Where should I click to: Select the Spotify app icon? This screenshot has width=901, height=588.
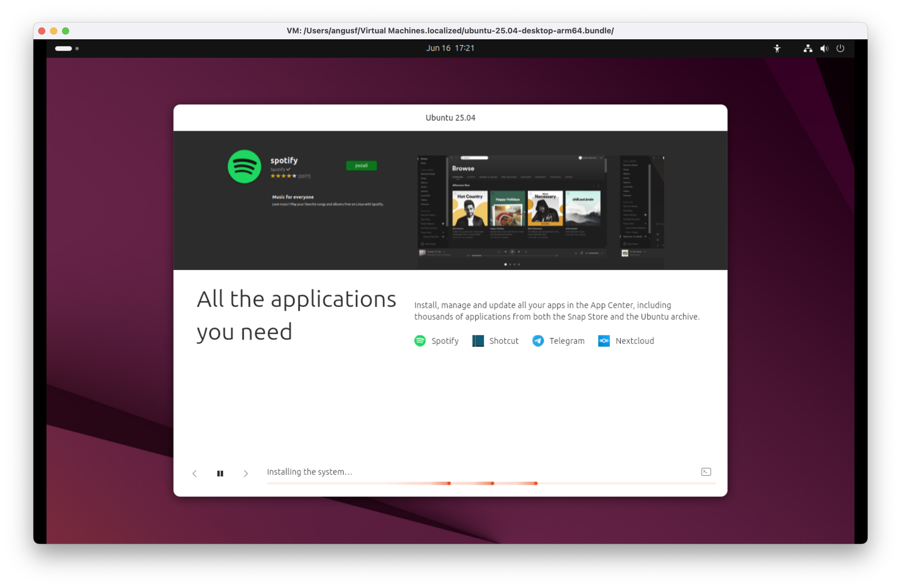(x=420, y=340)
